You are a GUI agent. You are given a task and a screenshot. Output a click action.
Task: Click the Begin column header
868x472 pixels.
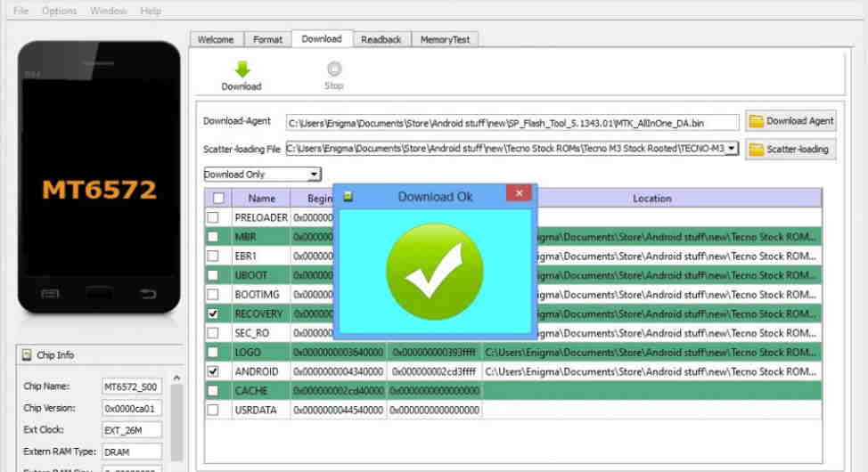pyautogui.click(x=312, y=198)
